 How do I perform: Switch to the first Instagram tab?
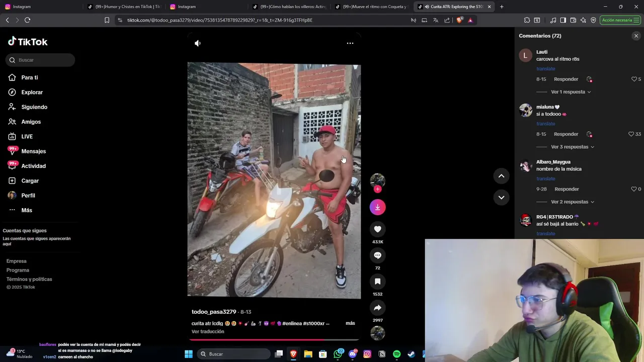pos(41,7)
